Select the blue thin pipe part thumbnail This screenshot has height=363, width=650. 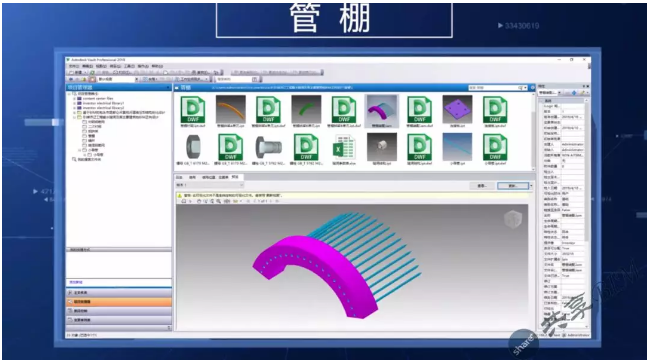point(457,148)
